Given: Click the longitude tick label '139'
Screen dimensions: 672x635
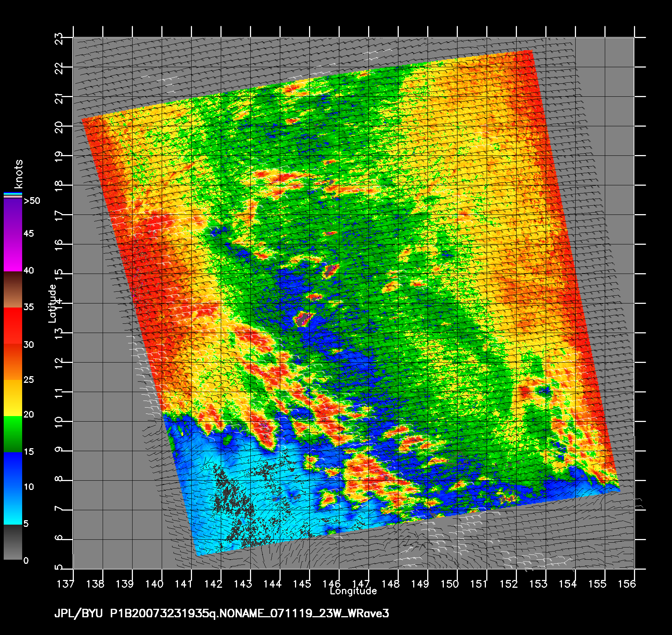Looking at the screenshot, I should 124,584.
